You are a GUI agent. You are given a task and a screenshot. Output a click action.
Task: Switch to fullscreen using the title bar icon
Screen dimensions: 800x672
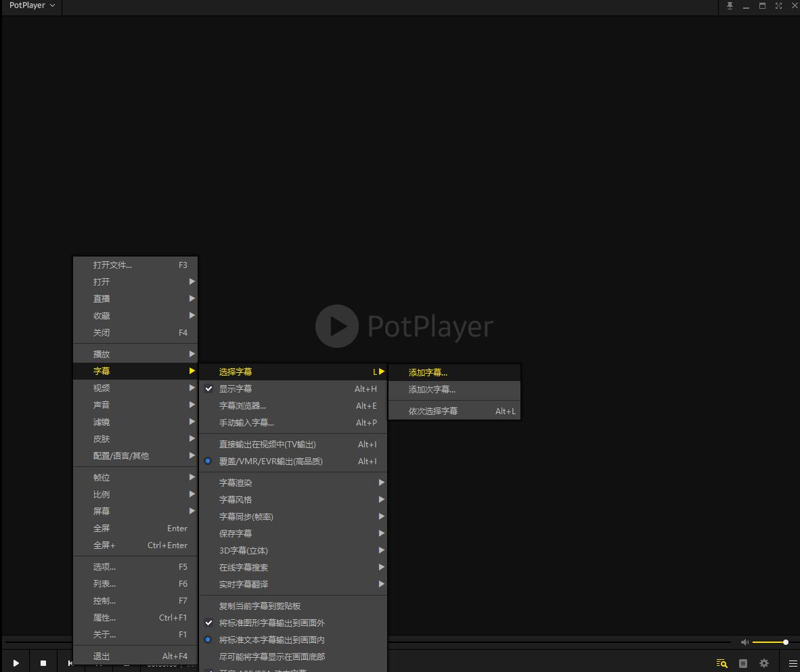[778, 5]
